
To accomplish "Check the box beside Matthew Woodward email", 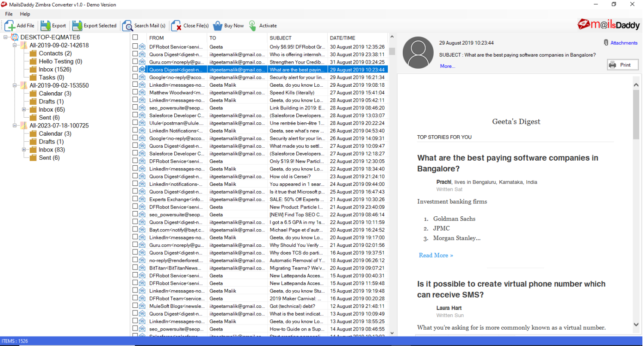I will coord(135,92).
